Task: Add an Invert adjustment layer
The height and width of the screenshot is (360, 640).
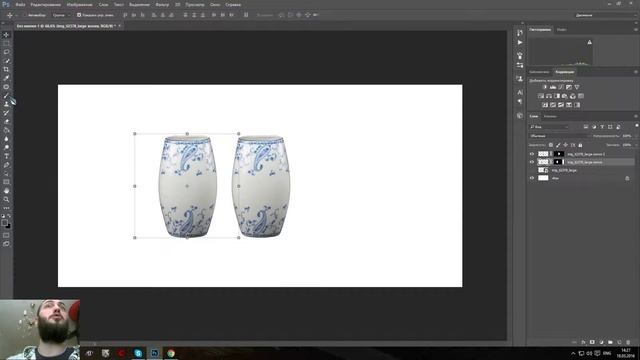Action: point(544,105)
